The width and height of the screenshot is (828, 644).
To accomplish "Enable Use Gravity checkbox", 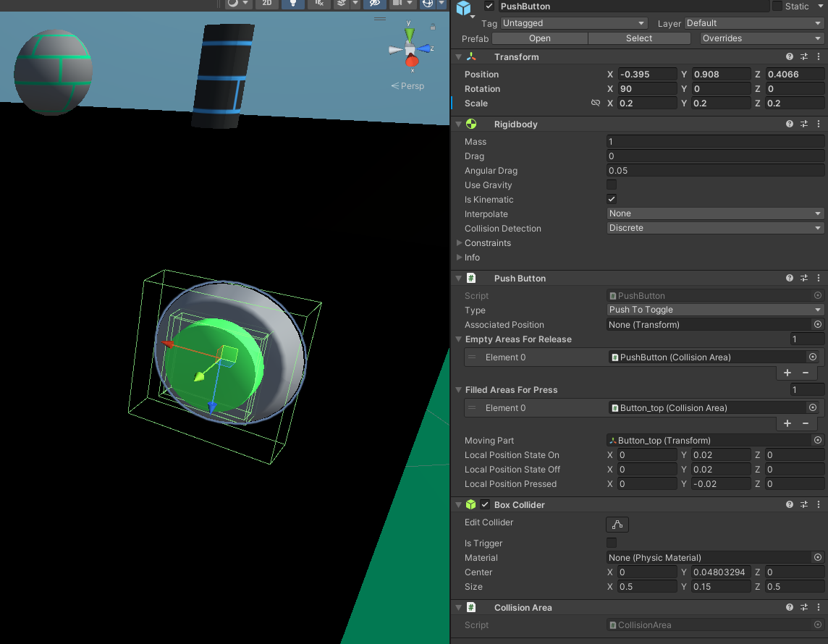I will [x=612, y=185].
